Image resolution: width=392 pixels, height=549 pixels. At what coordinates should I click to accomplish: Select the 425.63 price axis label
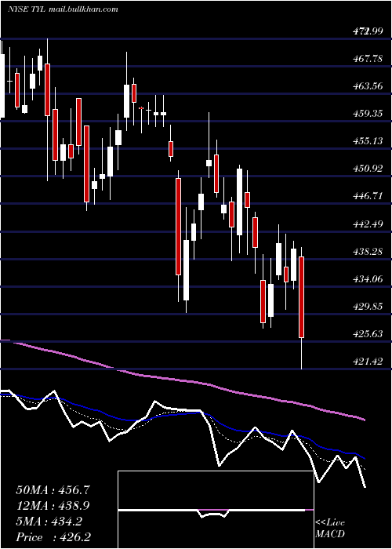(x=368, y=334)
